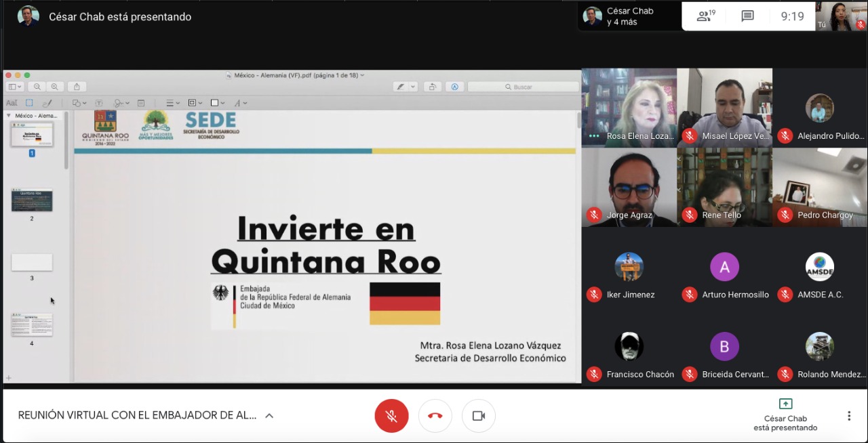Open the highlight pen dropdown arrow
The image size is (868, 443).
pos(413,87)
